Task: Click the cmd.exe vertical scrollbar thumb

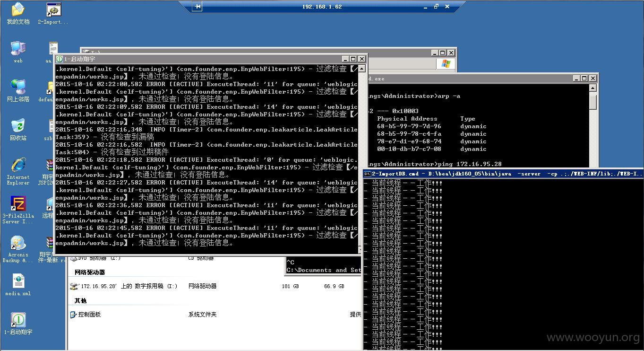Action: tap(593, 101)
